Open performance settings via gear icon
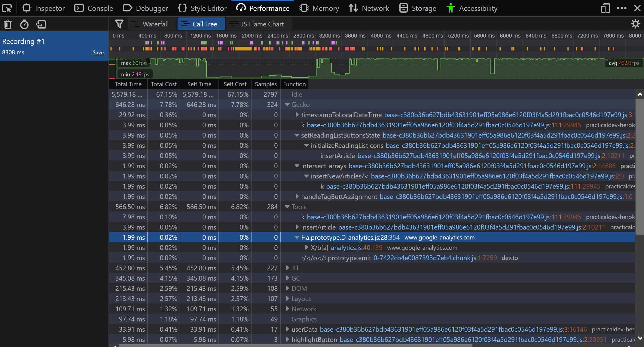This screenshot has width=644, height=347. click(636, 24)
